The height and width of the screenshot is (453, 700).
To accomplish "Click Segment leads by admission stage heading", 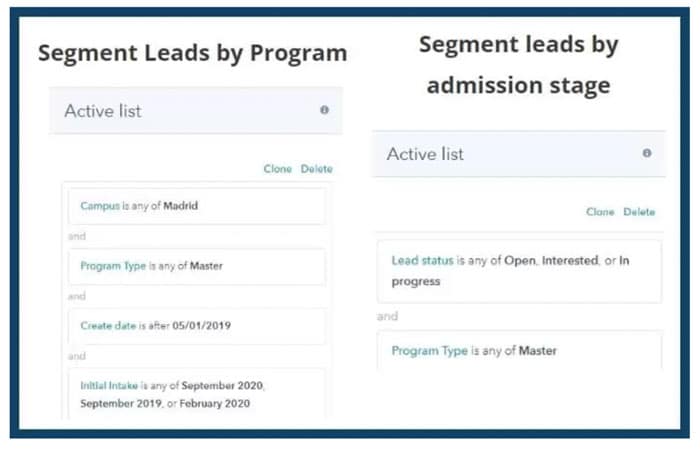I will 519,65.
